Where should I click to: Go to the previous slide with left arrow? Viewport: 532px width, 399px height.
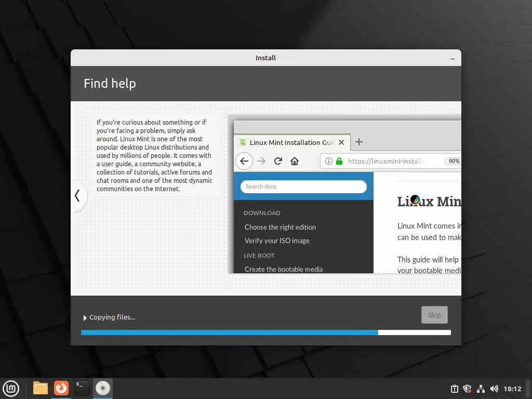(77, 196)
